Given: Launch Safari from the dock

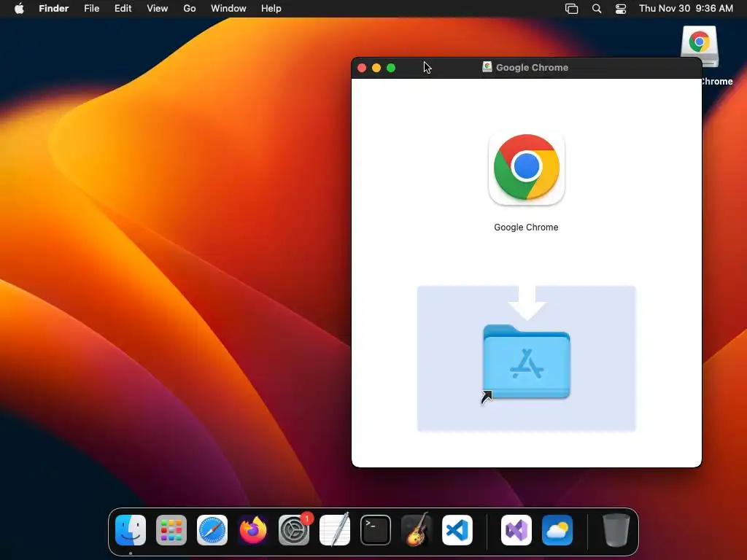Looking at the screenshot, I should coord(212,530).
